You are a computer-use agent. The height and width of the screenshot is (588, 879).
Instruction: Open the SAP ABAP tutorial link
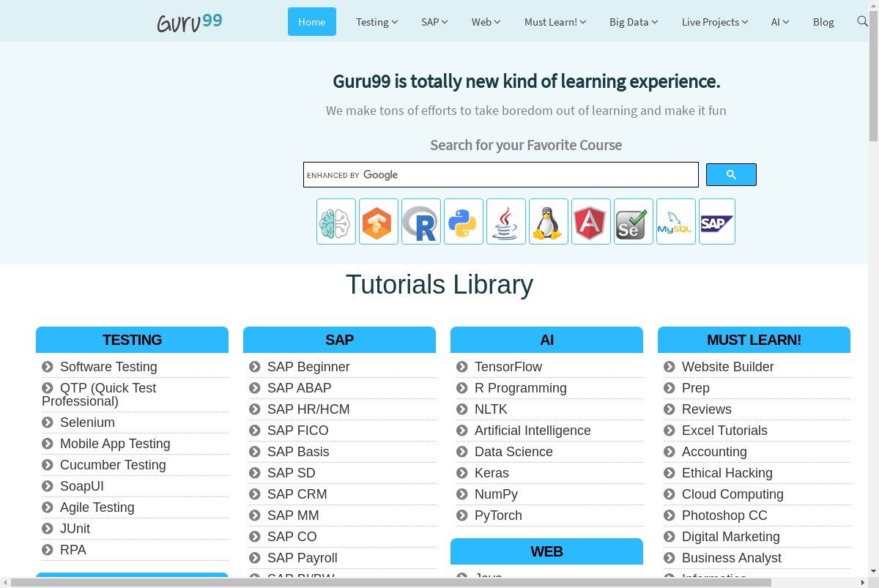[299, 388]
